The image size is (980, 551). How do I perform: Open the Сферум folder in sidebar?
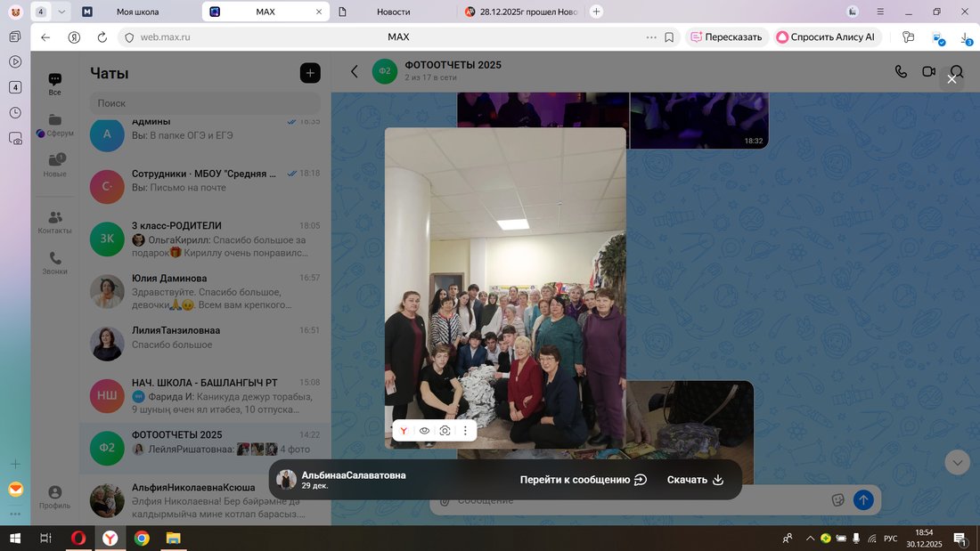[54, 126]
